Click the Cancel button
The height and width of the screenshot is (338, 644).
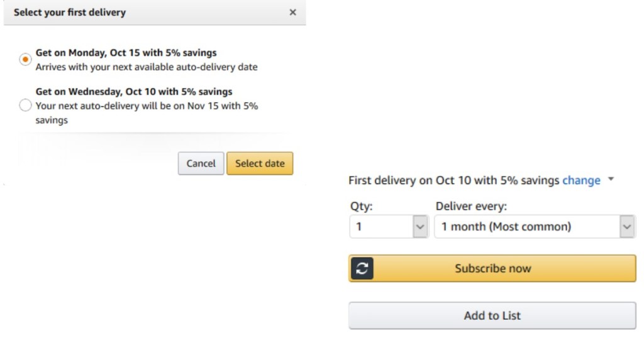tap(201, 163)
